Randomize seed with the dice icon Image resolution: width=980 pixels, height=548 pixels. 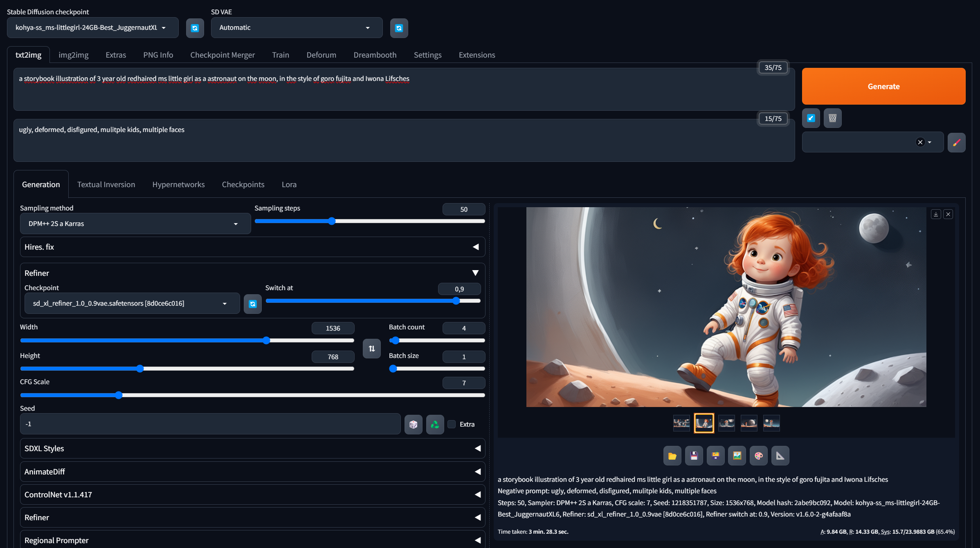pyautogui.click(x=413, y=424)
